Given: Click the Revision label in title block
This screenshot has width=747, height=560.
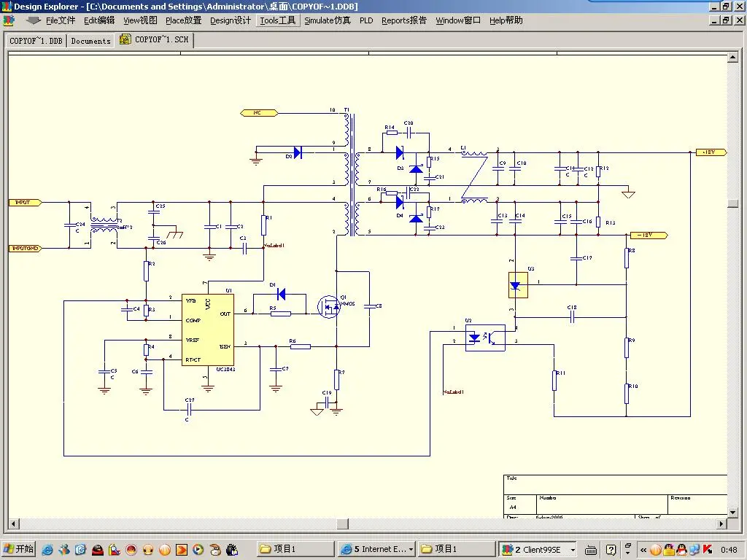Looking at the screenshot, I should click(681, 498).
